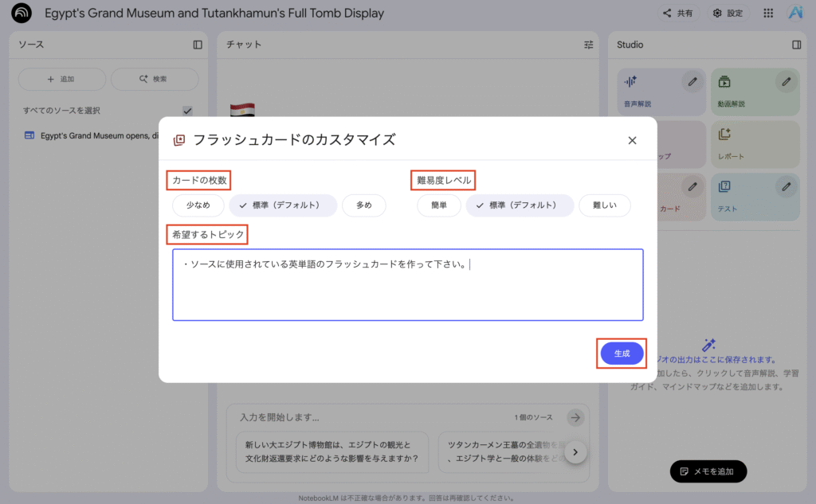
Task: Collapse the Studio panel with sidebar icon
Action: [796, 45]
